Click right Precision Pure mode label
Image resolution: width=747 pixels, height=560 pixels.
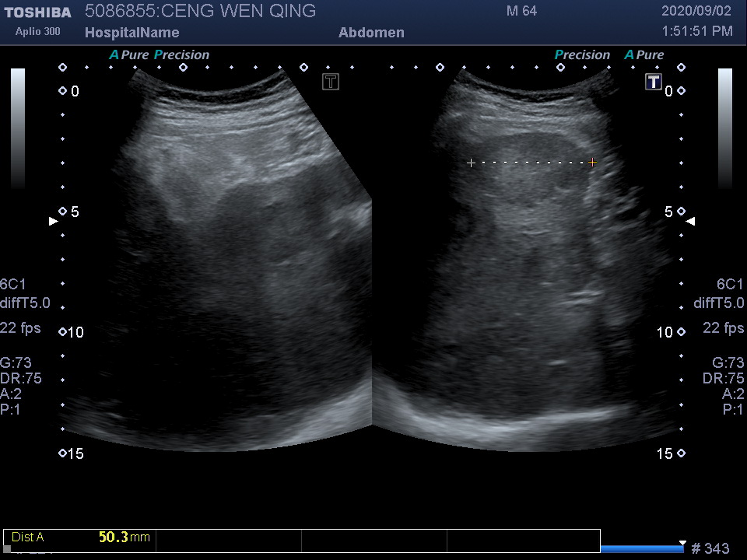pyautogui.click(x=609, y=55)
